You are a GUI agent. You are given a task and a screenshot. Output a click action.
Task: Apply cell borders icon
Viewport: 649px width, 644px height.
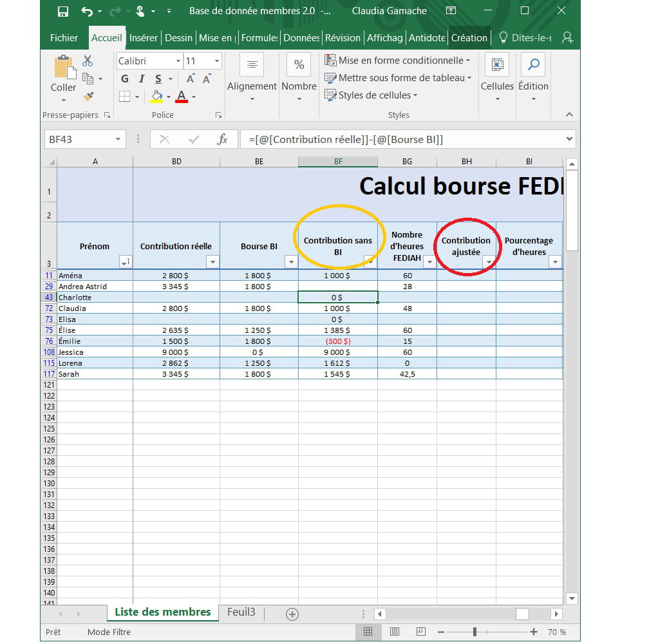pyautogui.click(x=124, y=97)
